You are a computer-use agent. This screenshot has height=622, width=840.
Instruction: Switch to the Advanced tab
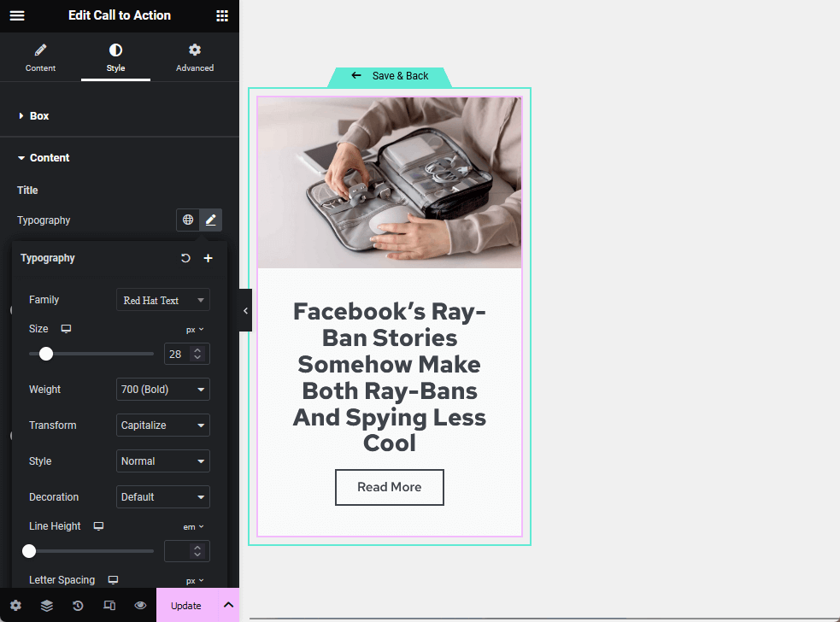tap(195, 57)
